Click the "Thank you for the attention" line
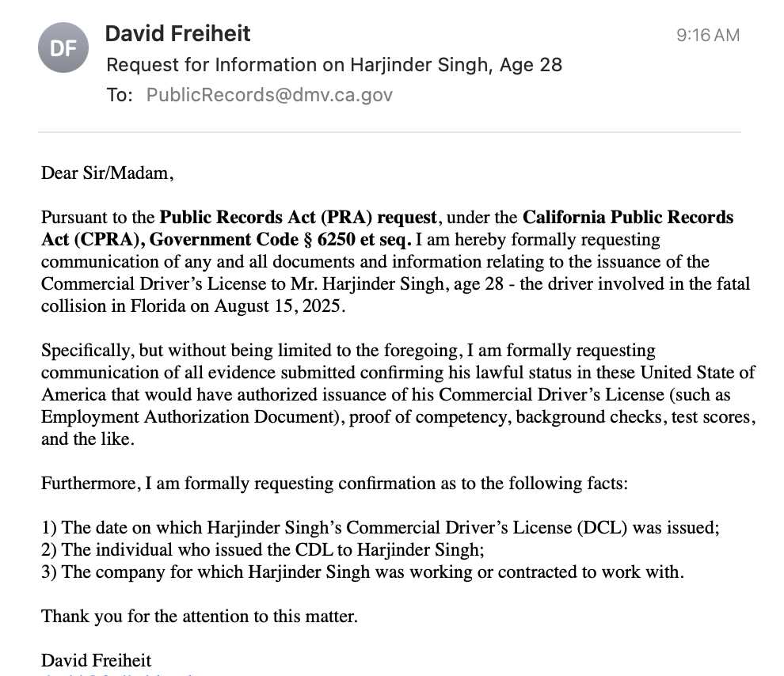The width and height of the screenshot is (784, 676). coord(199,616)
